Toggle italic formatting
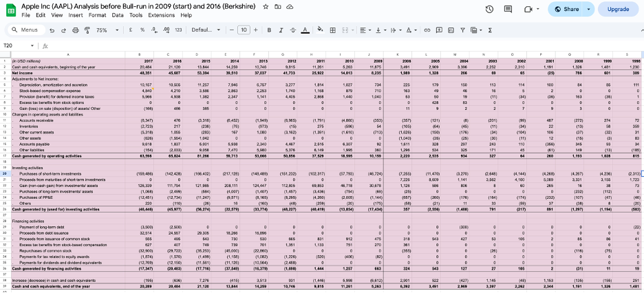The image size is (644, 293). (x=281, y=30)
